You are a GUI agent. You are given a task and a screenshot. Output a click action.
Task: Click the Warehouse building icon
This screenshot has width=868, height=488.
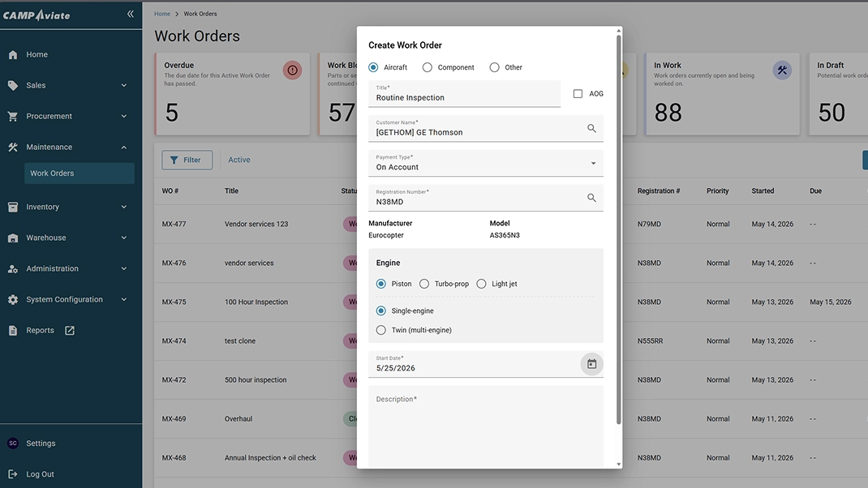point(13,238)
